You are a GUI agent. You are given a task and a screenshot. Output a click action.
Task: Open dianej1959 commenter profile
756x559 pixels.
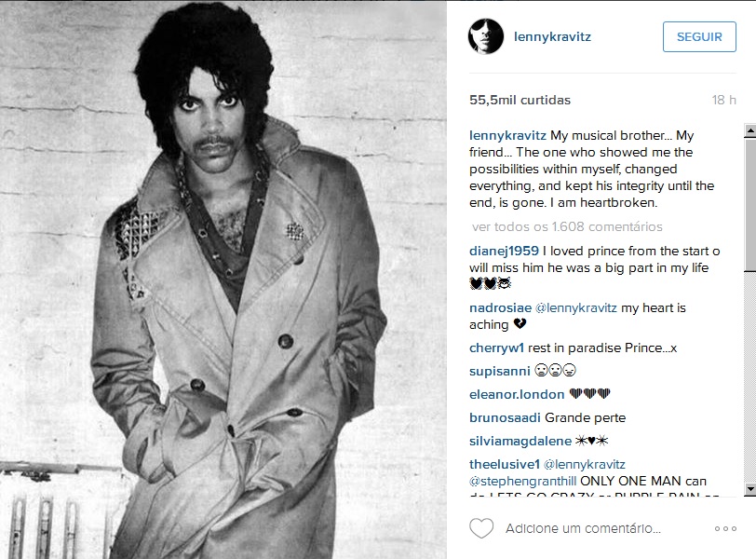point(504,251)
